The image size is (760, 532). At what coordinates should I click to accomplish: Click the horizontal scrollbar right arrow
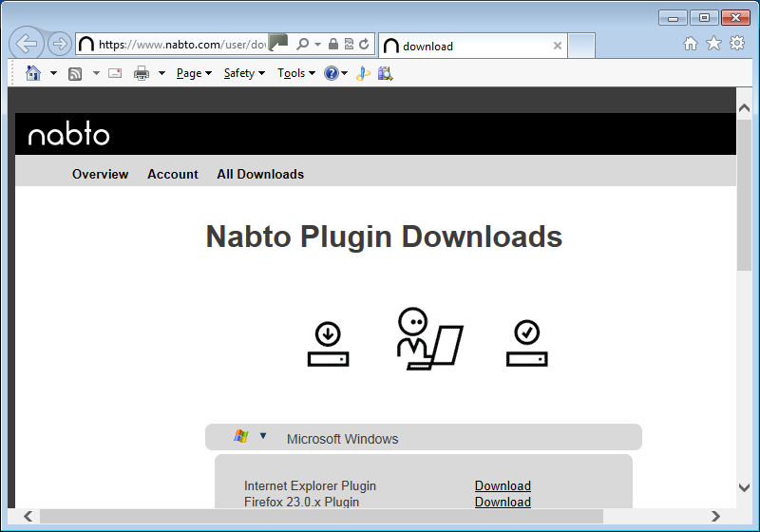click(x=715, y=517)
